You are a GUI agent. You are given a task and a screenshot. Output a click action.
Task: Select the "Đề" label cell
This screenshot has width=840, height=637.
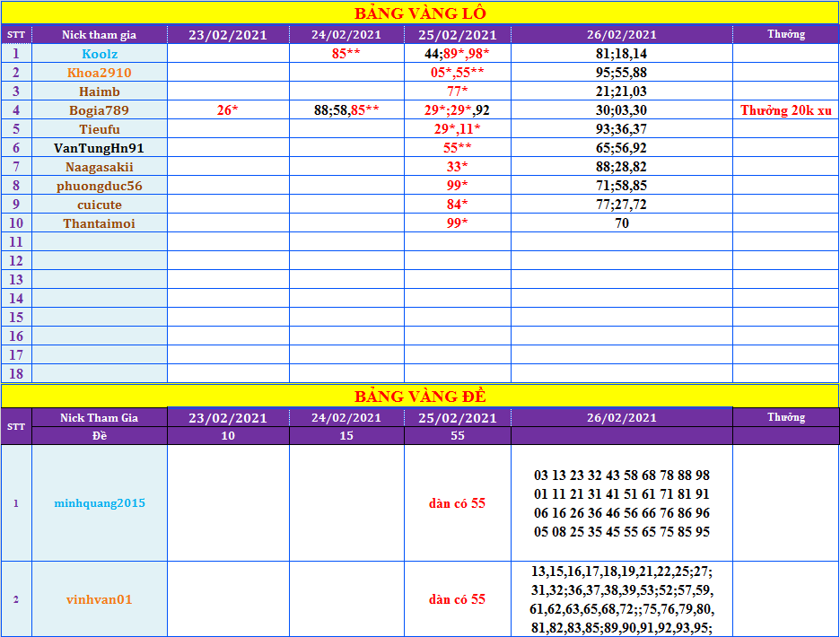tap(99, 436)
